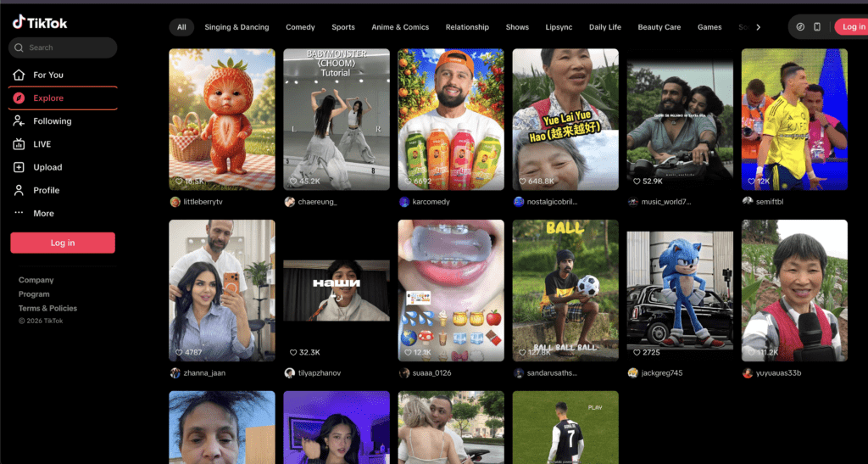868x464 pixels.
Task: Click zhanna_jaan avatar icon
Action: coord(175,372)
